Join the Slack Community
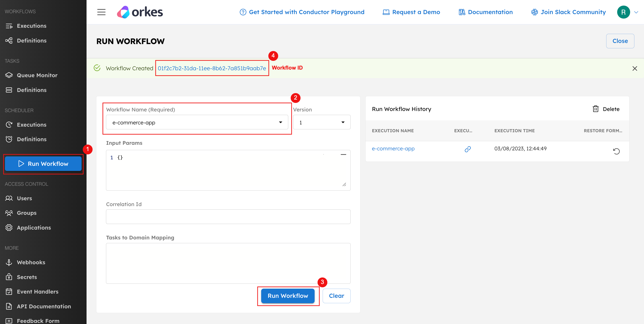 [568, 12]
